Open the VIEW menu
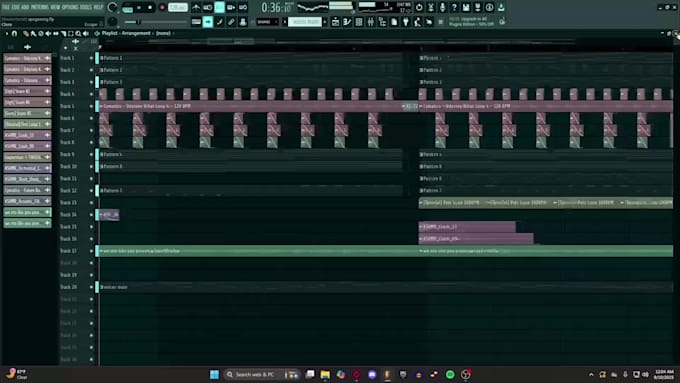The width and height of the screenshot is (680, 383). click(55, 7)
